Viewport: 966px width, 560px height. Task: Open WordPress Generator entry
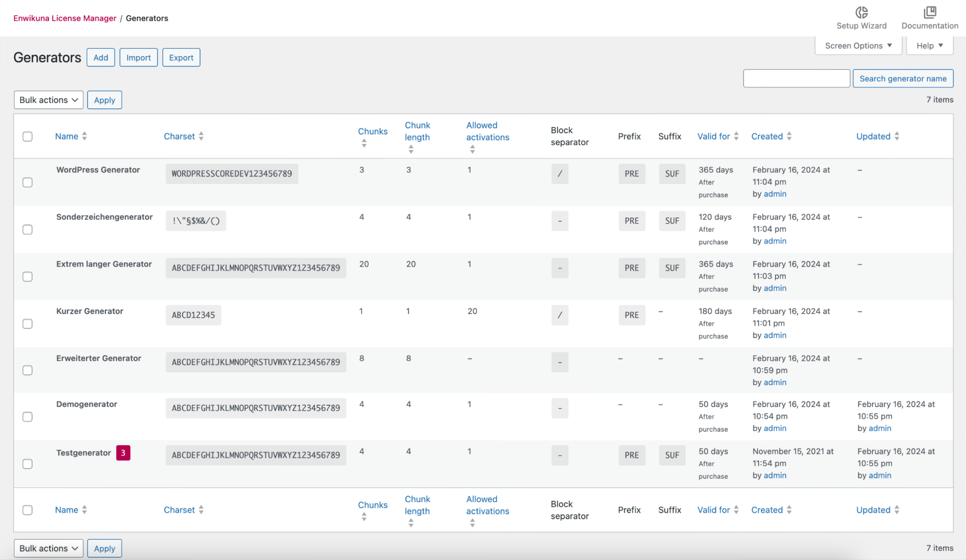[x=98, y=170]
